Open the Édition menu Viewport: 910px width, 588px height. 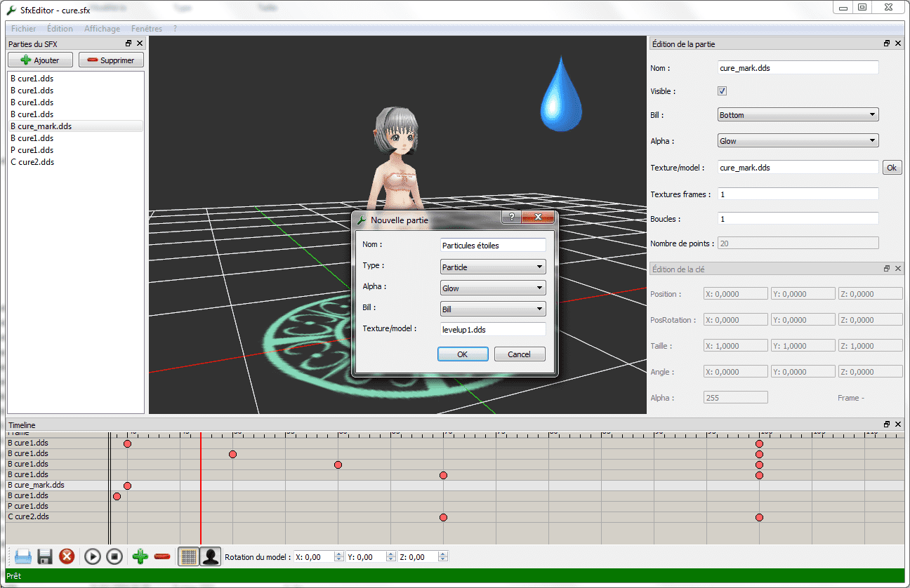point(60,29)
